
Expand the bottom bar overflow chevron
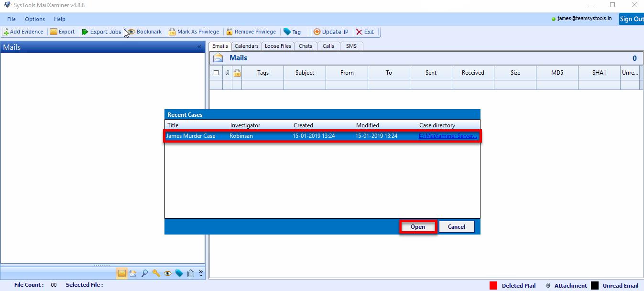[201, 273]
